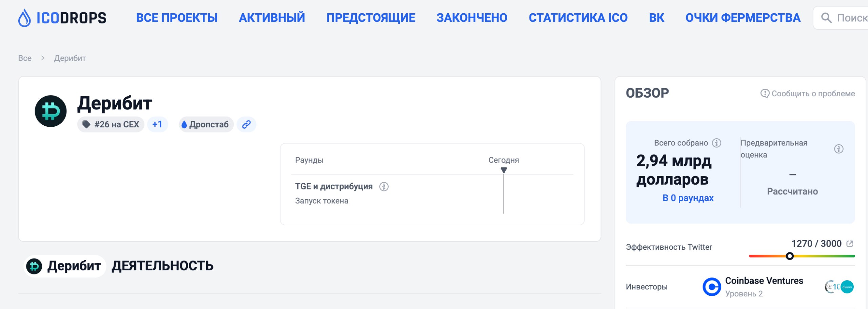Open the ВСЕ ПРОЕКТЫ menu

[x=177, y=18]
